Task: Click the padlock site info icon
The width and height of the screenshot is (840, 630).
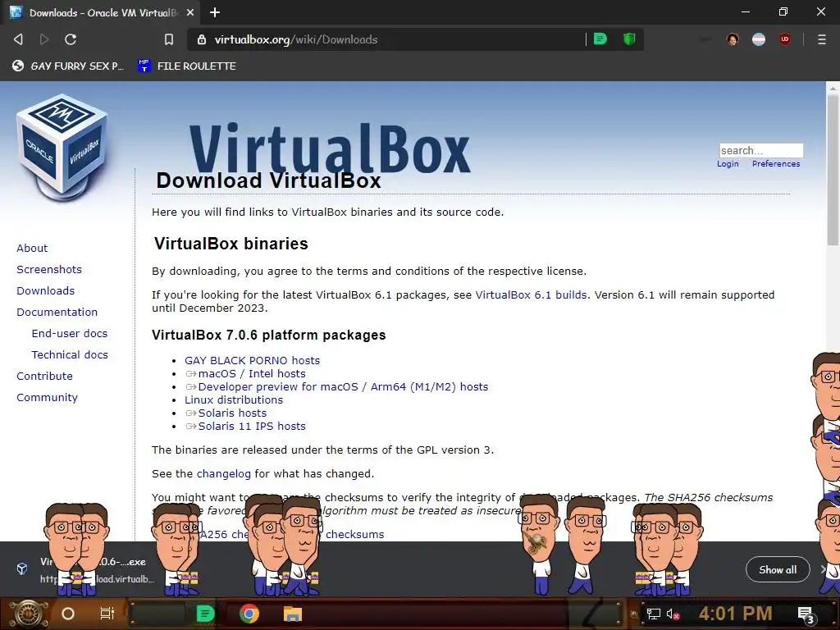Action: pyautogui.click(x=202, y=39)
